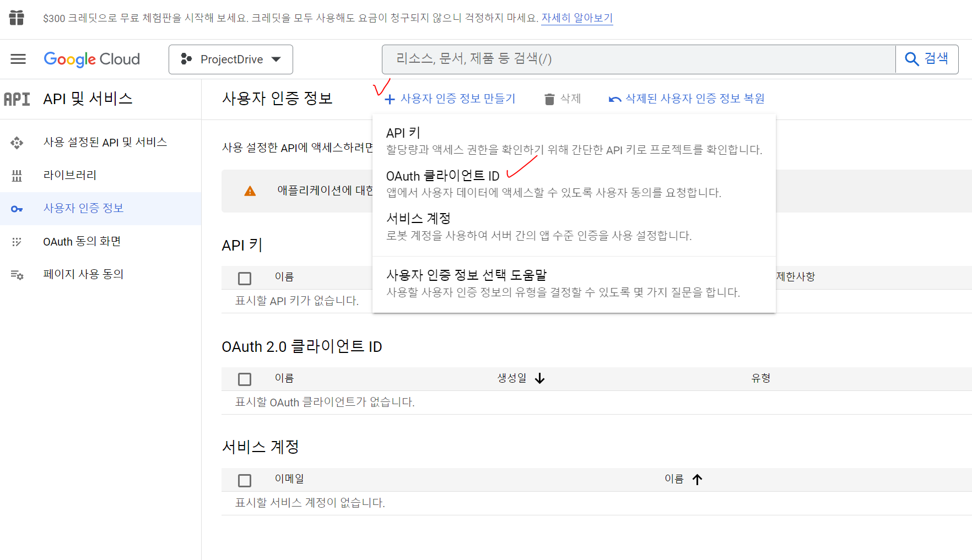Click the plus icon for creating credentials
Viewport: 972px width, 560px height.
(390, 99)
